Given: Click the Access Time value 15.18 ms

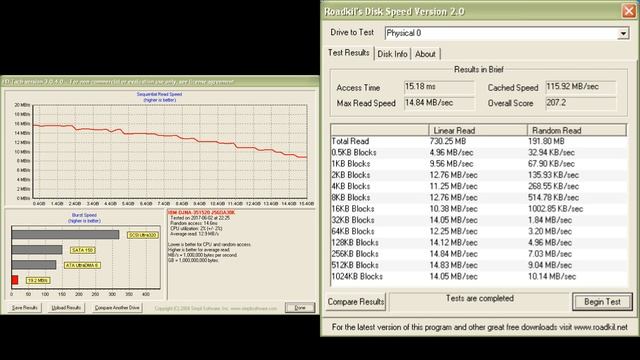Looking at the screenshot, I should click(x=439, y=87).
